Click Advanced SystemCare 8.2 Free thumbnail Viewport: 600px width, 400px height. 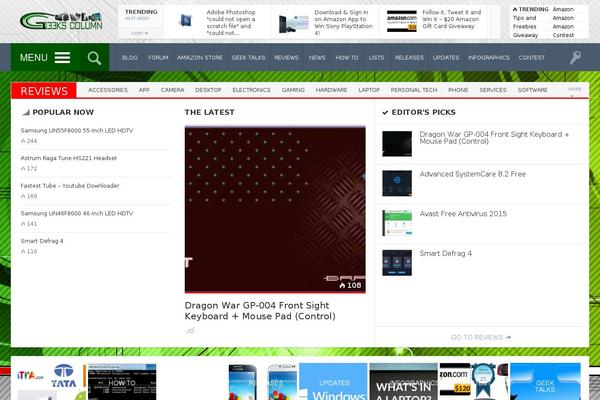pyautogui.click(x=397, y=183)
